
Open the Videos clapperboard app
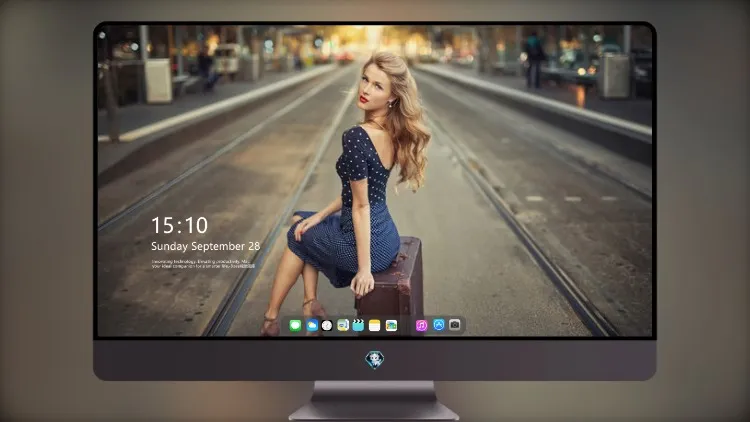(x=358, y=325)
